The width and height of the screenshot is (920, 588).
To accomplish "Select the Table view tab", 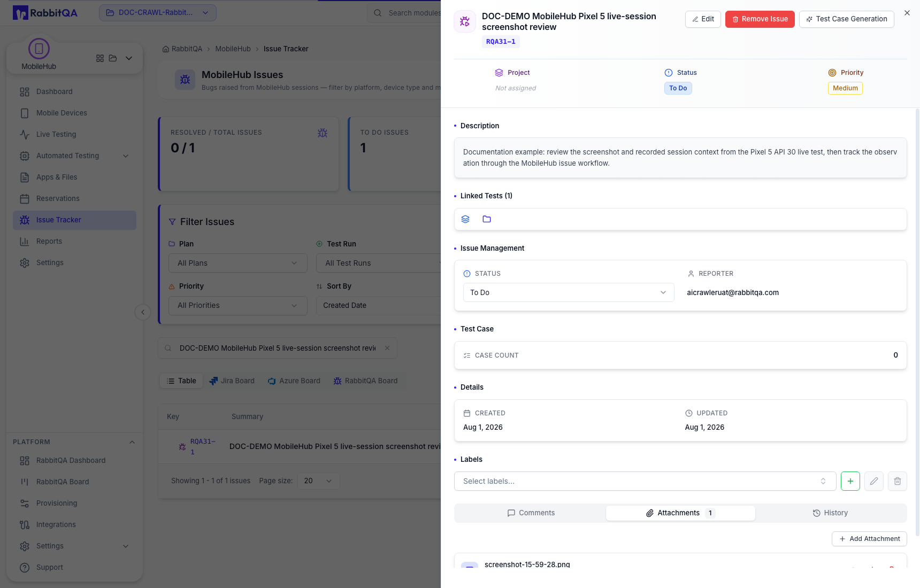I will point(181,381).
